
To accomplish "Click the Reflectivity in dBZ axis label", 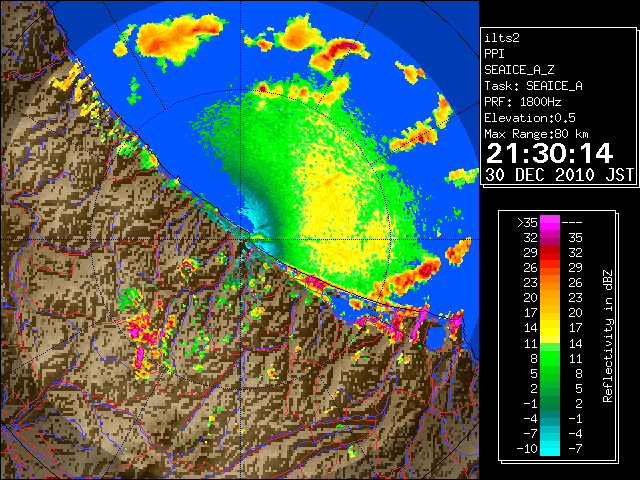I will pos(608,336).
